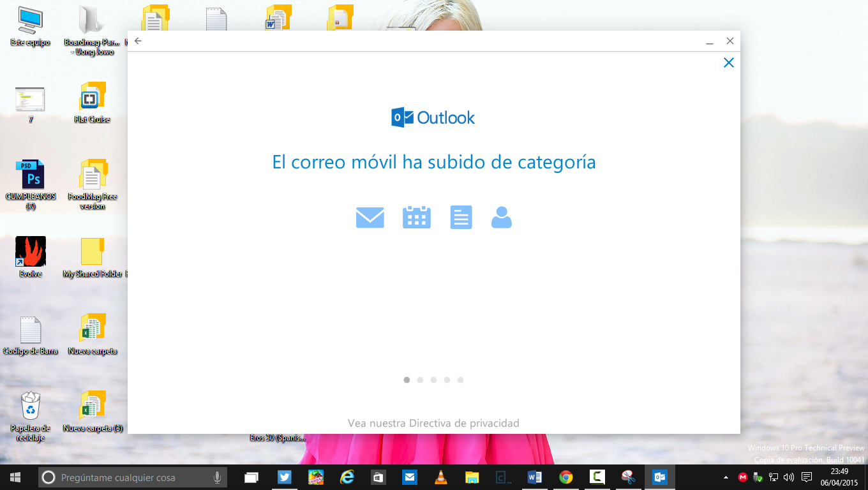Screen dimensions: 868x490
Task: Select the 'Nueva carpeta' desktop folder
Action: click(92, 336)
